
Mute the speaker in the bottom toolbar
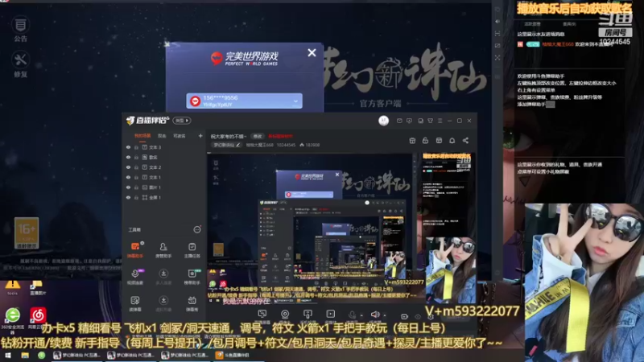point(375,315)
